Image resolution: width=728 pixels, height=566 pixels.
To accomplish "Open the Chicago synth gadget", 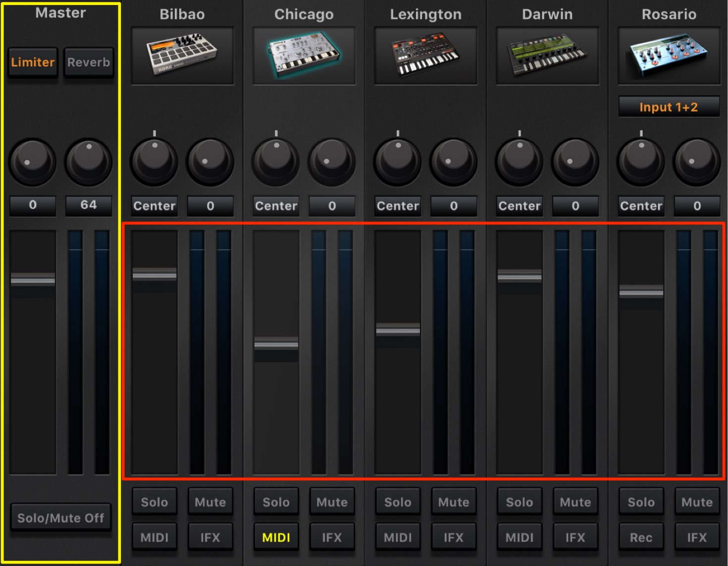I will point(304,56).
